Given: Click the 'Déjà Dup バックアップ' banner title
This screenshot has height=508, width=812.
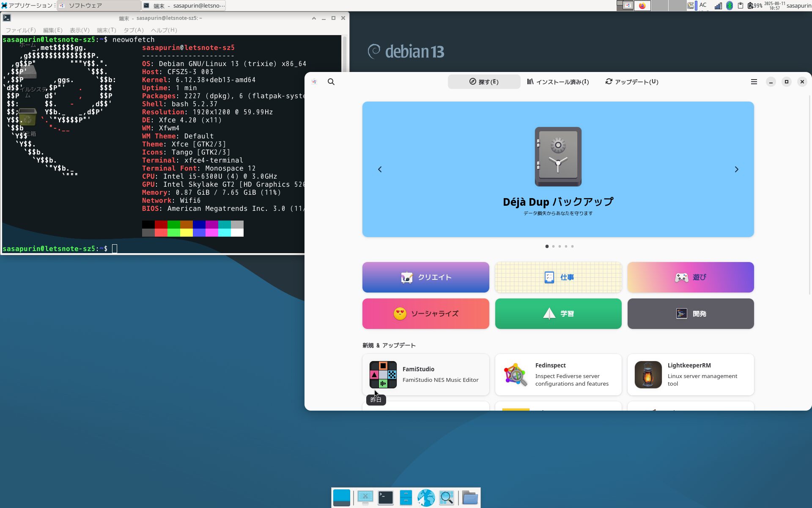Looking at the screenshot, I should (558, 202).
